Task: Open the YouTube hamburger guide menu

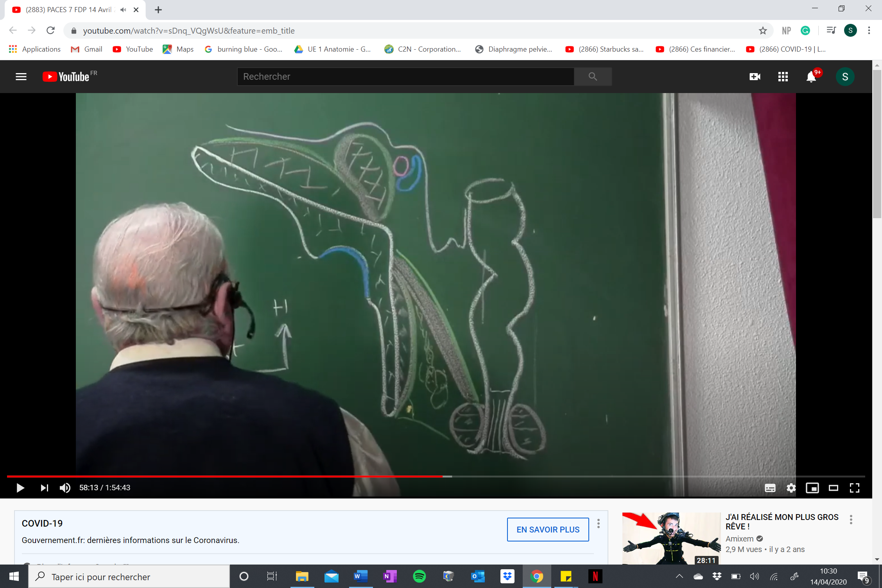Action: pos(21,77)
